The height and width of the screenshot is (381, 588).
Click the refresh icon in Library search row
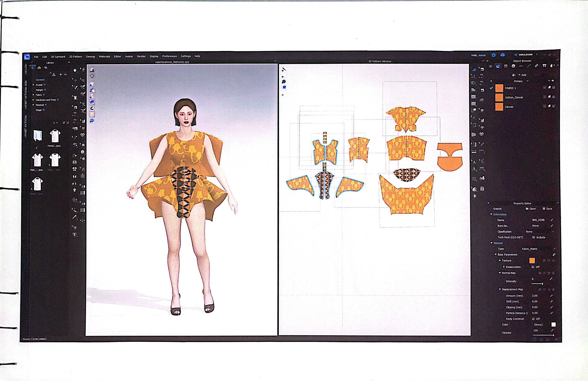63,123
